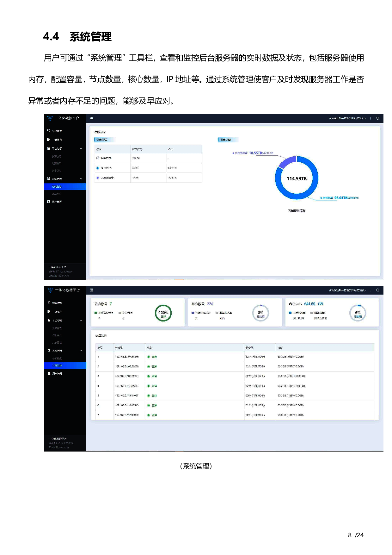392x555 pixels.
Task: Click the logout icon in the compute monitoring header
Action: (377, 290)
